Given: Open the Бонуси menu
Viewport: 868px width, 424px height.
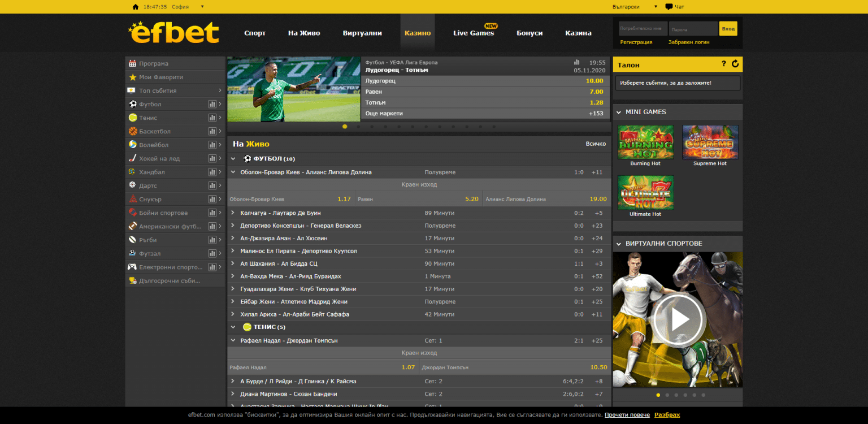Looking at the screenshot, I should (530, 33).
